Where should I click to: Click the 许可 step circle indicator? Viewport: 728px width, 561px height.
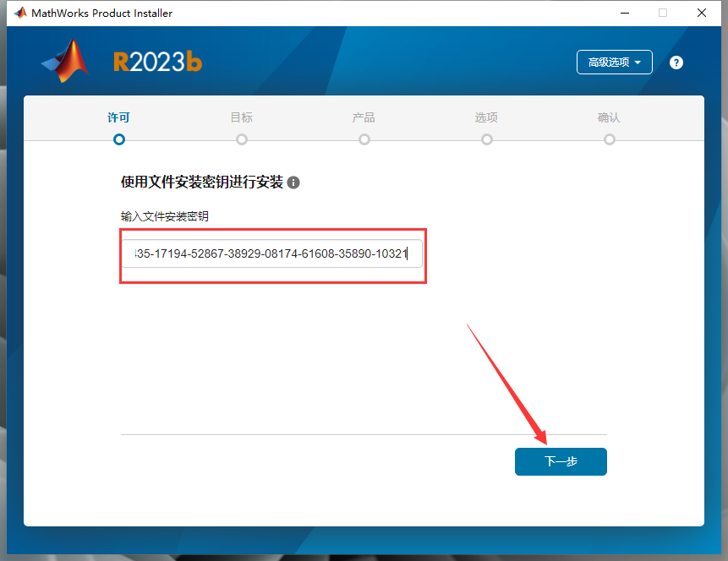click(119, 139)
